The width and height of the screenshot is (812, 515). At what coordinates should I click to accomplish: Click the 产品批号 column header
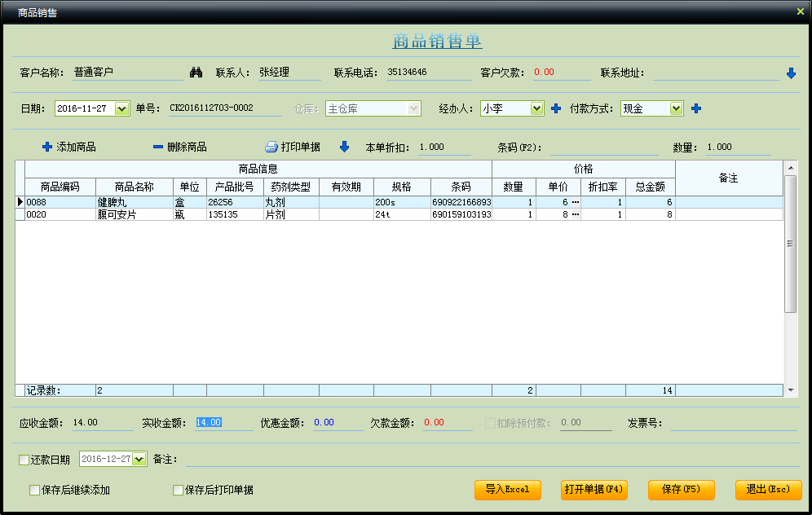(x=235, y=187)
